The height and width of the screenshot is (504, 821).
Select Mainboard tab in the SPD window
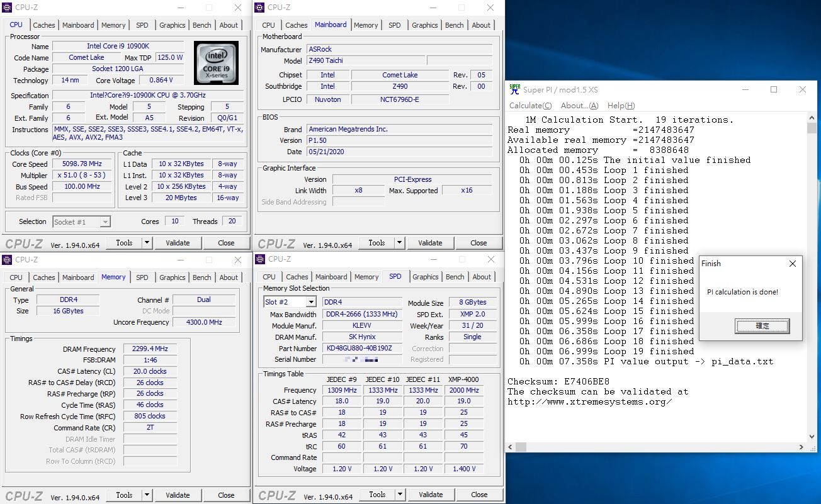[x=331, y=277]
